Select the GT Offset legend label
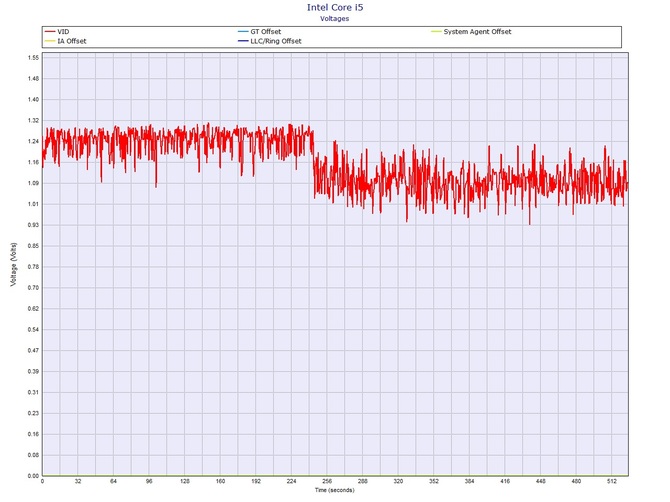The width and height of the screenshot is (670, 502). pos(266,32)
